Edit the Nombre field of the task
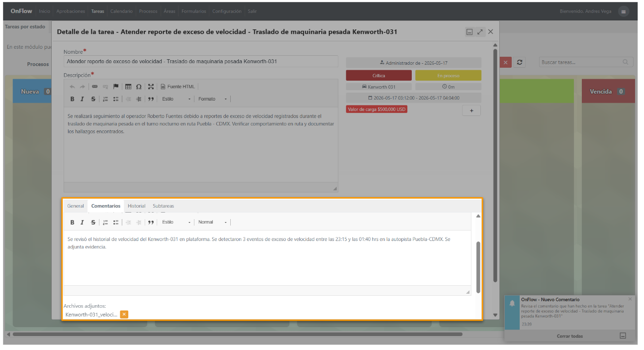Screen dimensions: 644x350 coord(201,62)
